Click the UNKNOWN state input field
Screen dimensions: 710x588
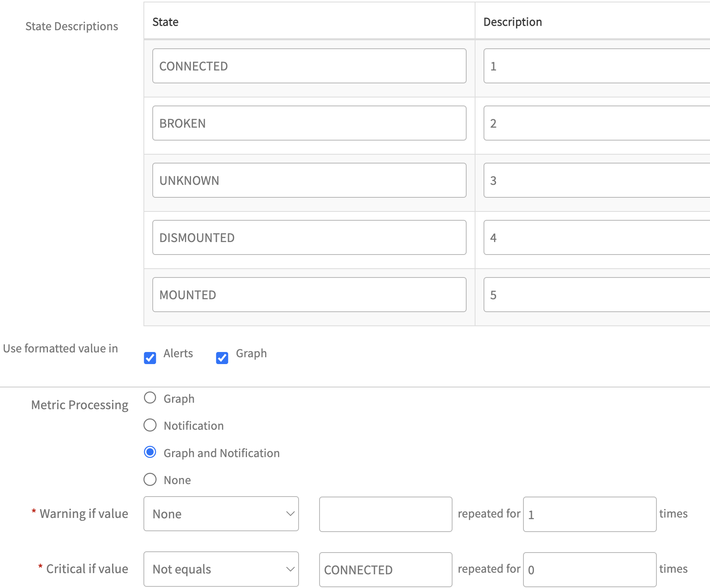click(x=309, y=180)
